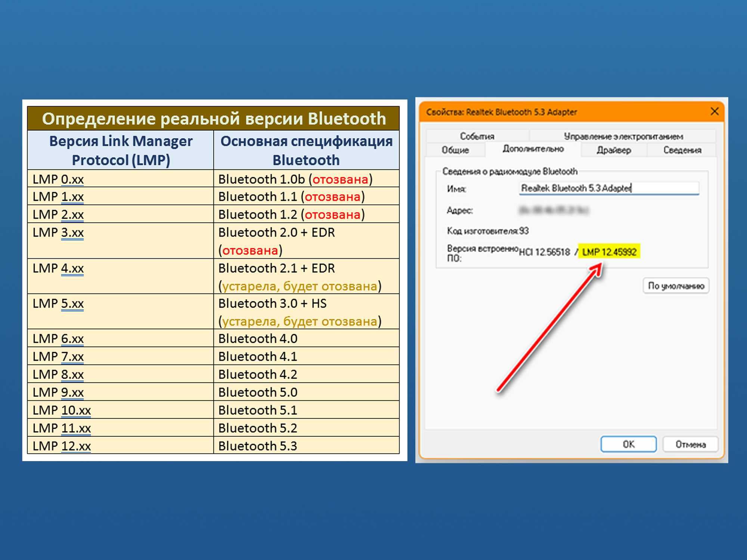Image resolution: width=747 pixels, height=560 pixels.
Task: Click the Bluetooth 5.3 cell
Action: 306,445
